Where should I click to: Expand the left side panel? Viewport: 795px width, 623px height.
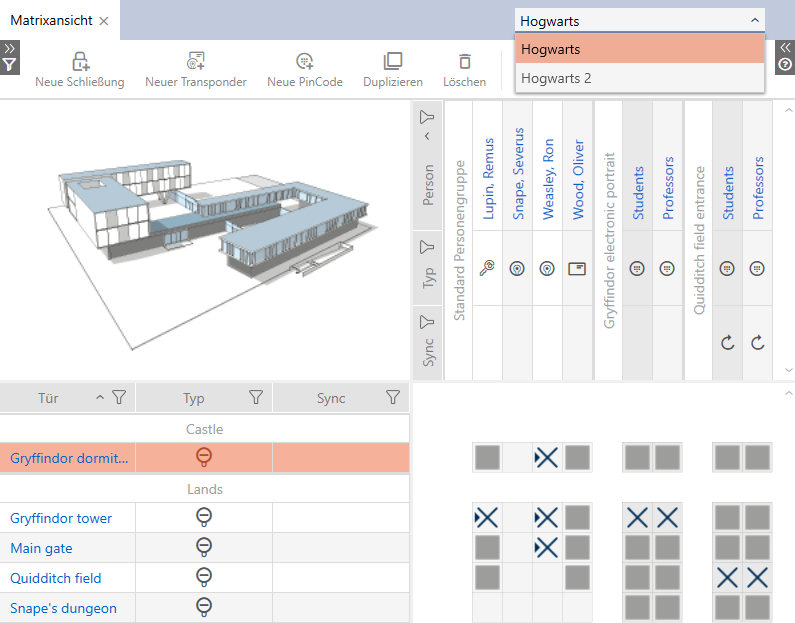(x=9, y=47)
